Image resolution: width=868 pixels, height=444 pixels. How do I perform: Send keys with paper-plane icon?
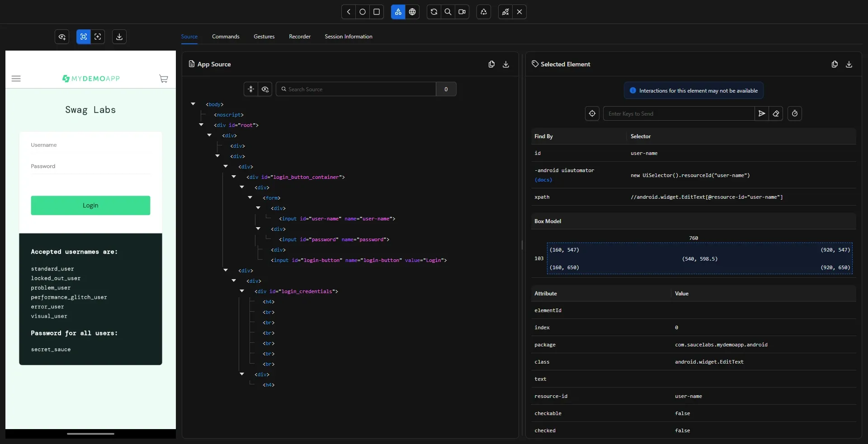pyautogui.click(x=762, y=113)
